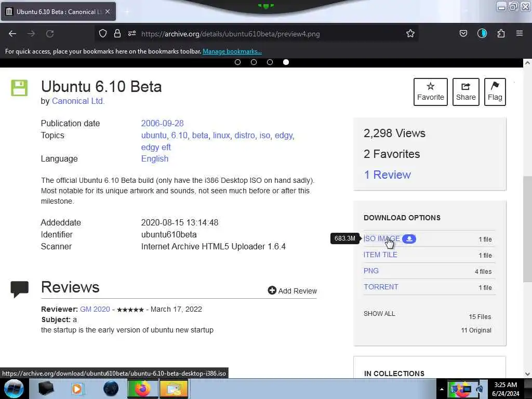Click the scrollbar up arrow

click(527, 63)
